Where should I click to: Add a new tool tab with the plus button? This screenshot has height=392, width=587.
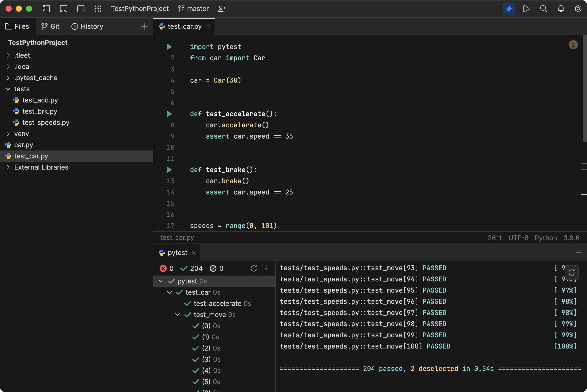(x=579, y=253)
